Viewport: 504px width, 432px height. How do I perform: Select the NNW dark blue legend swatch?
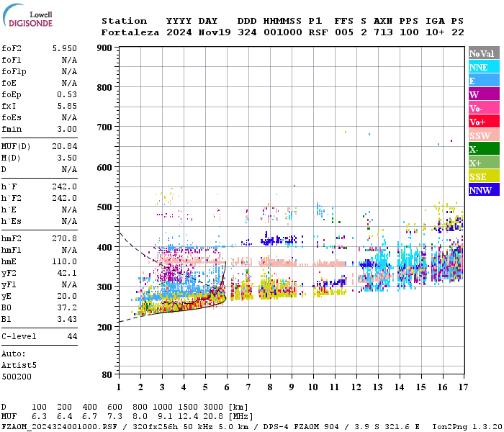(484, 190)
